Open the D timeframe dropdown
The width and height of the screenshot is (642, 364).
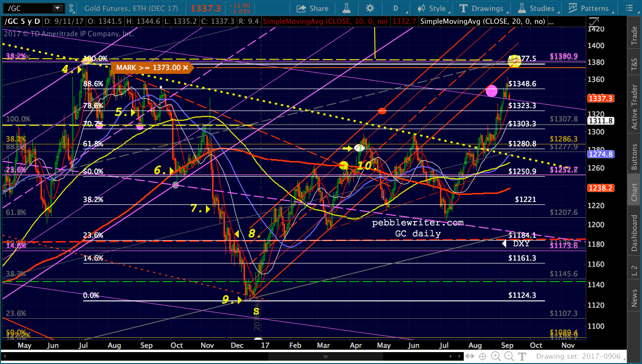[396, 8]
